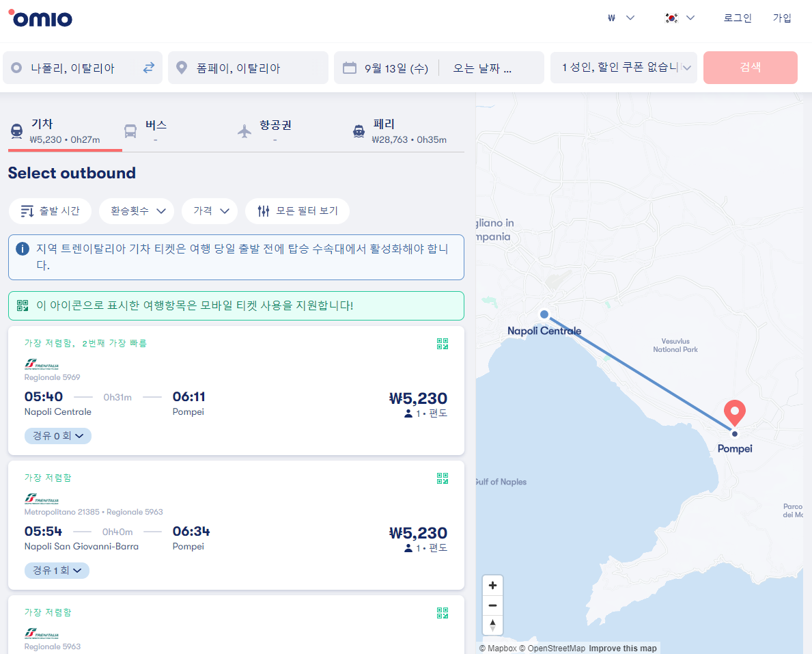Click the train icon in 기차 tab
812x654 pixels.
(x=16, y=131)
